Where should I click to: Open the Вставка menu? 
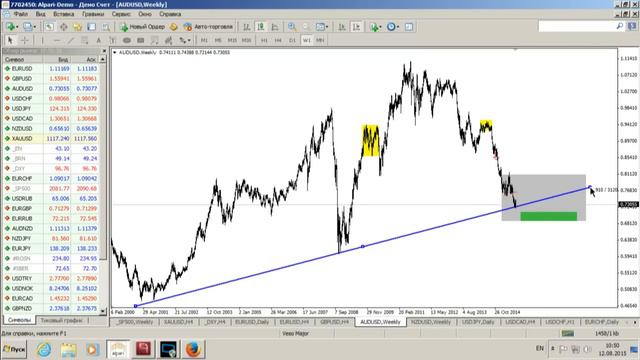(64, 14)
